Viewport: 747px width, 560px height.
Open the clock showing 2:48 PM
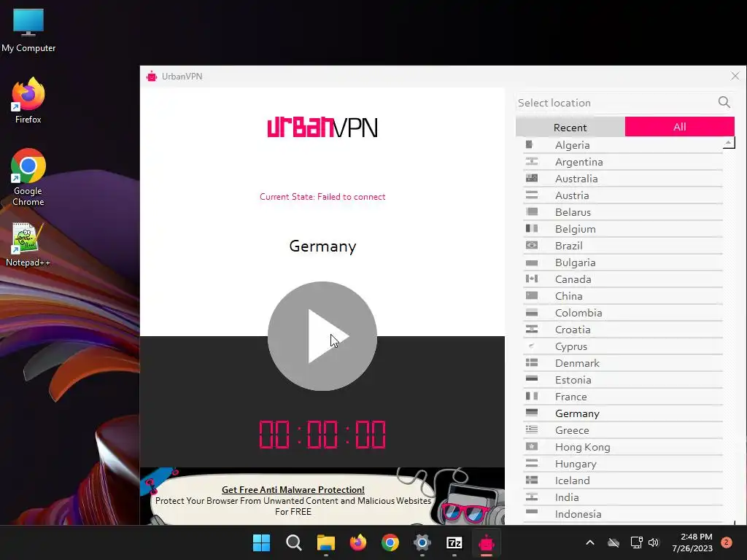click(692, 542)
